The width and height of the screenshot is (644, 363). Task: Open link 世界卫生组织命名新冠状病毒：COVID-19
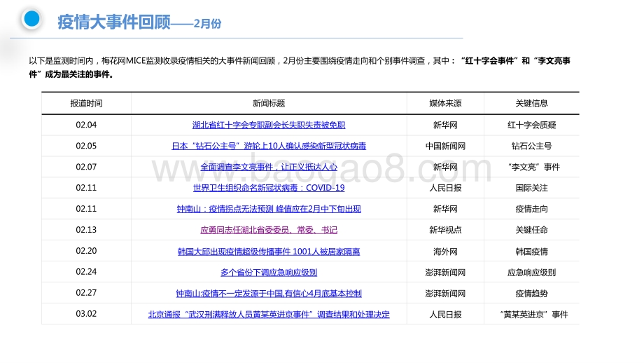point(269,188)
